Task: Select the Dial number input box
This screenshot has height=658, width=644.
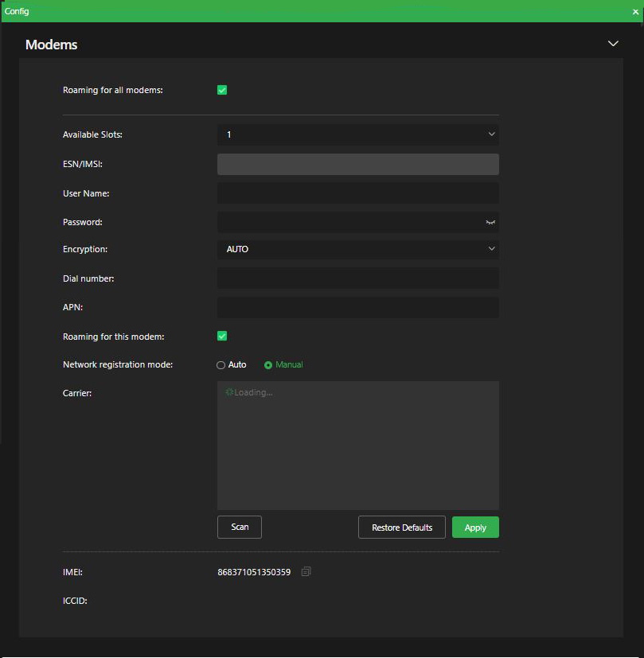Action: click(357, 278)
